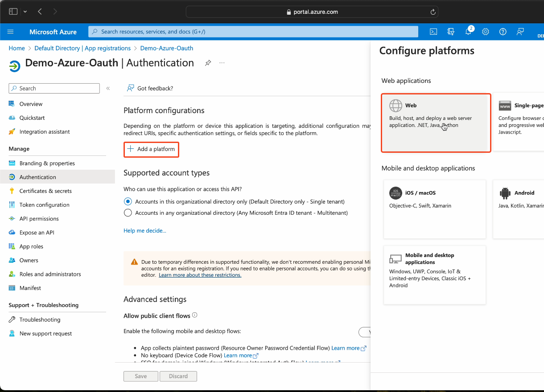The width and height of the screenshot is (544, 392).
Task: Go to API permissions menu item
Action: pyautogui.click(x=39, y=219)
